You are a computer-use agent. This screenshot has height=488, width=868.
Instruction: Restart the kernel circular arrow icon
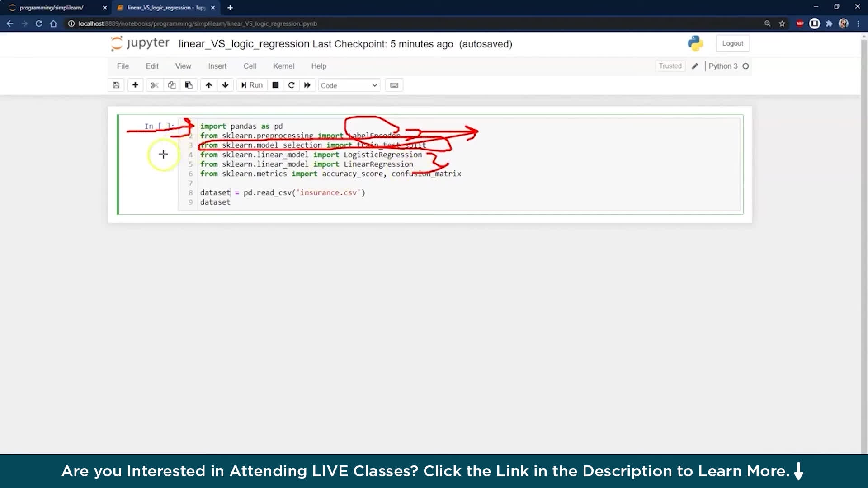click(291, 85)
